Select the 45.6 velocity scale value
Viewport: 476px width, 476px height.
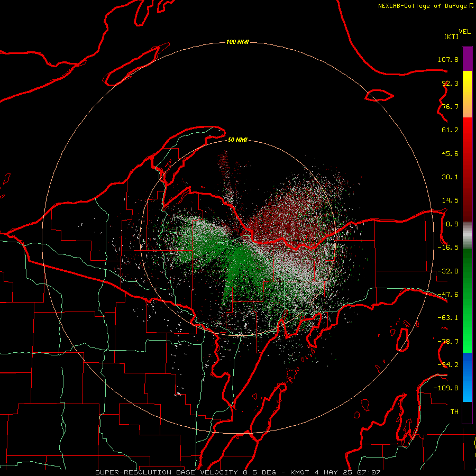click(x=450, y=153)
